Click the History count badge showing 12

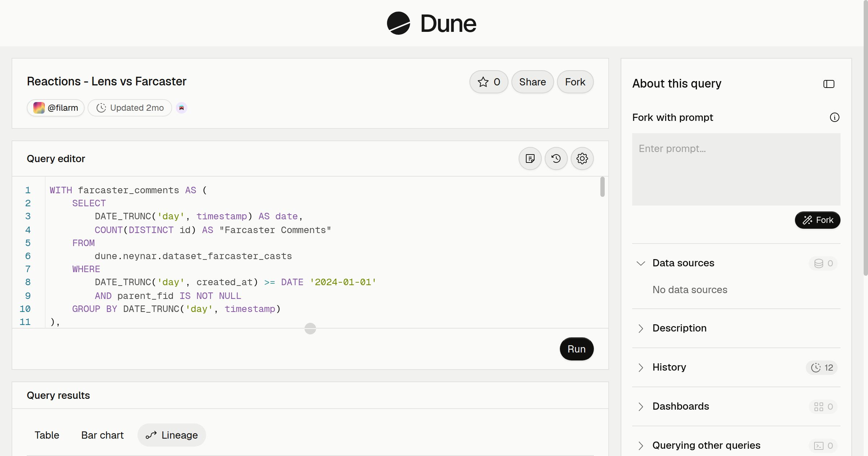(x=822, y=368)
